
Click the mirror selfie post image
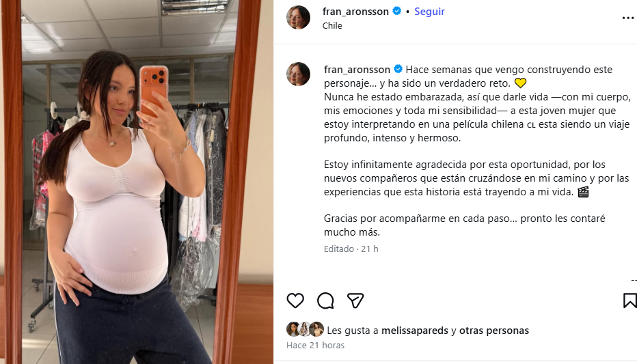137,182
